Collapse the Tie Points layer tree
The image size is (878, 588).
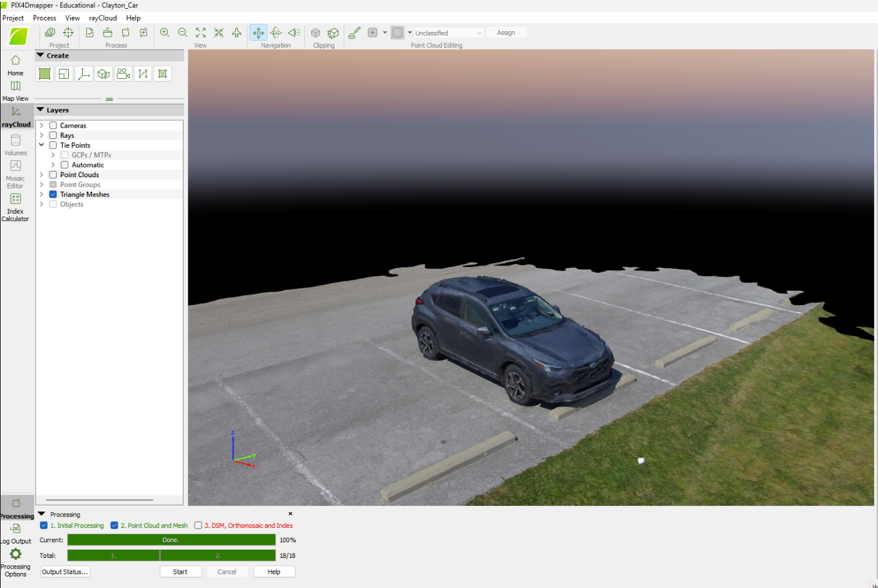click(x=41, y=145)
